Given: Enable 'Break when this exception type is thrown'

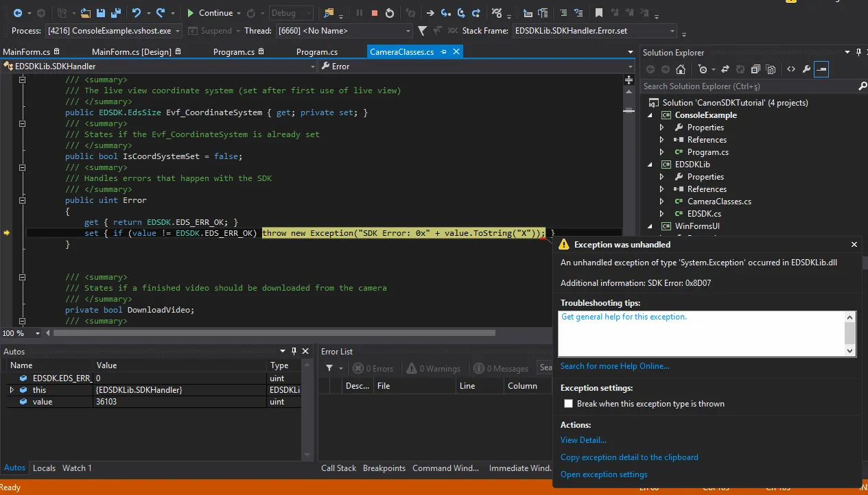Looking at the screenshot, I should tap(567, 404).
